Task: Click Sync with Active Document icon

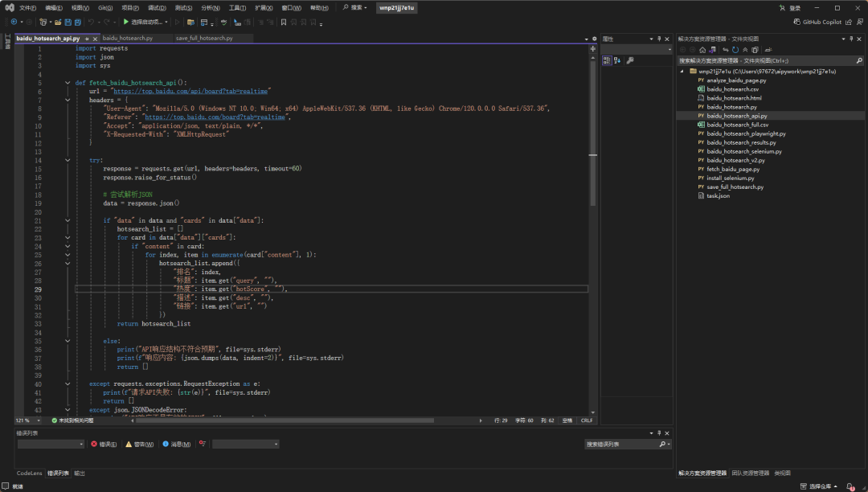Action: point(726,50)
